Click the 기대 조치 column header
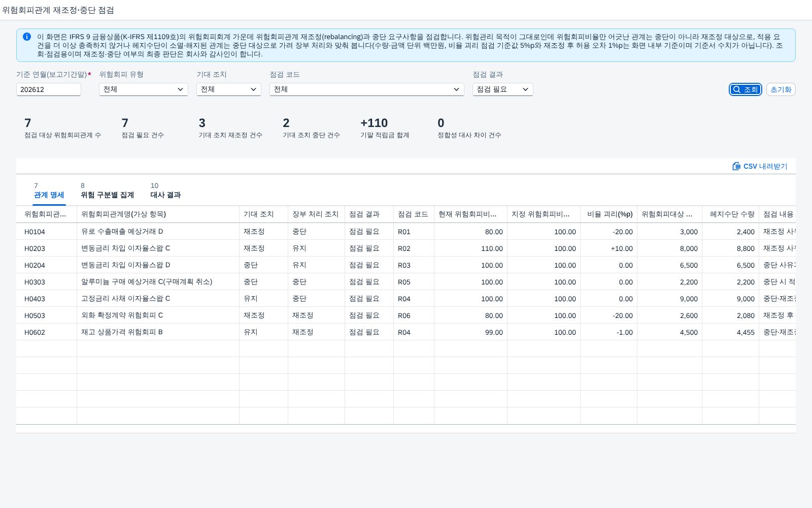Viewport: 812px width, 508px height. pyautogui.click(x=263, y=214)
